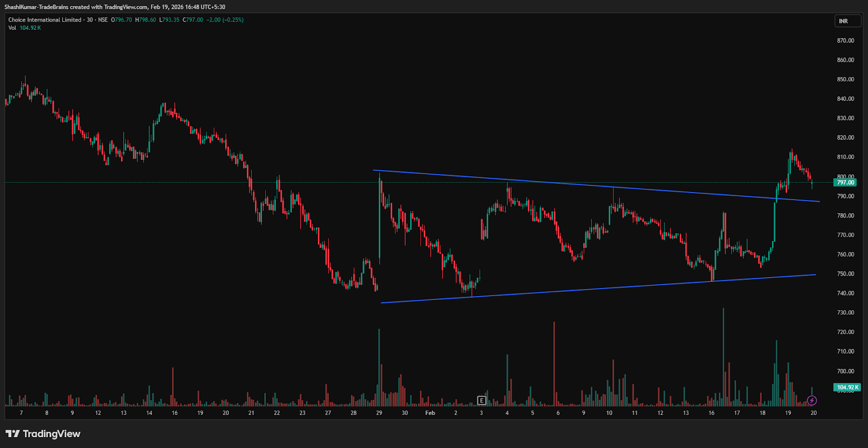The height and width of the screenshot is (448, 868).
Task: Click the Vol indicator legend label
Action: (12, 28)
